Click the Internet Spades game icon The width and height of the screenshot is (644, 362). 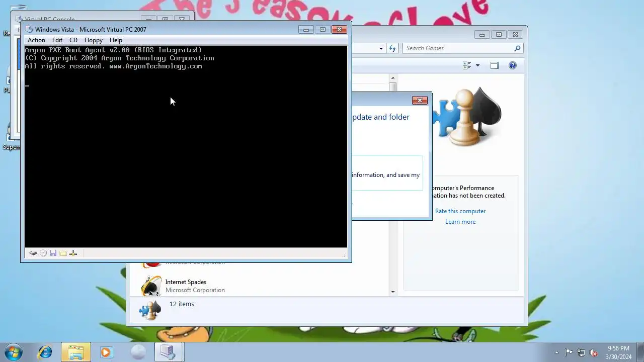pyautogui.click(x=151, y=286)
